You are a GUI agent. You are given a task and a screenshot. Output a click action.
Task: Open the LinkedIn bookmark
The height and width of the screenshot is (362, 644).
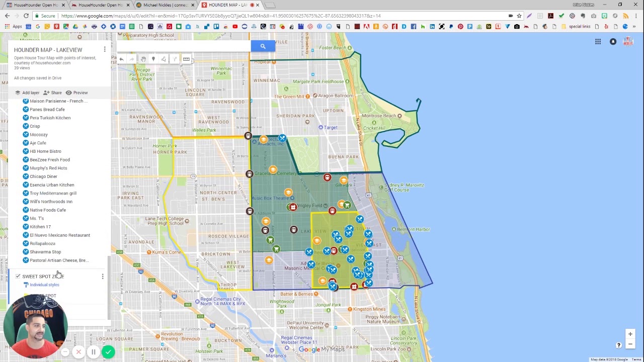point(432,27)
